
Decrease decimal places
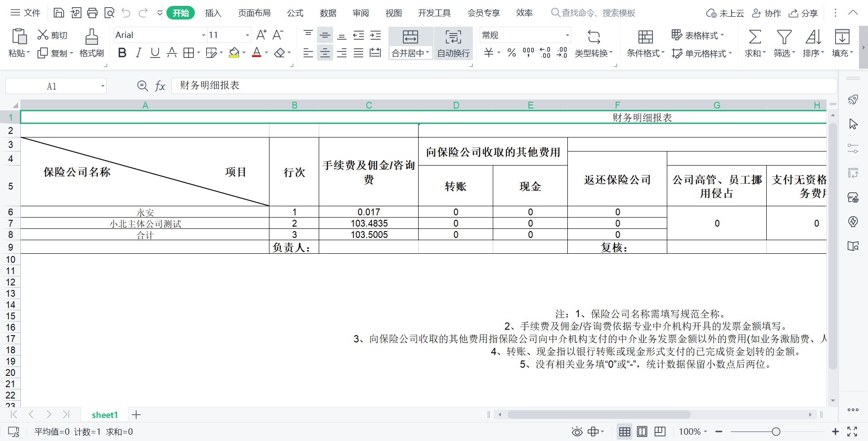(x=562, y=53)
